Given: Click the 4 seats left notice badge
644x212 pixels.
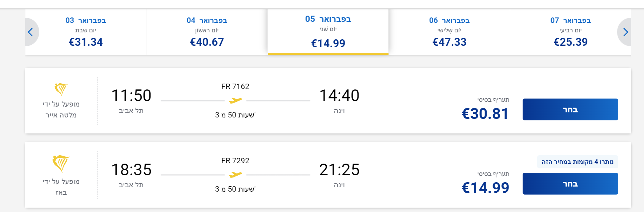Looking at the screenshot, I should click(577, 162).
